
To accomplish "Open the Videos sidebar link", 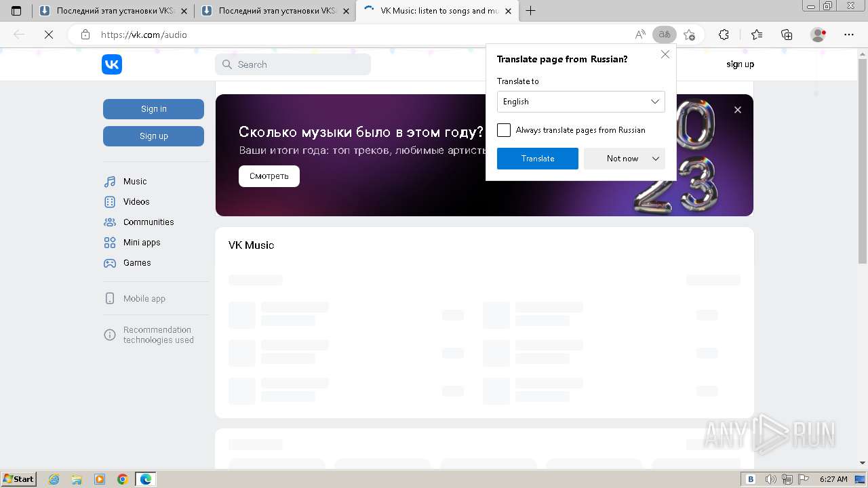I will coord(136,202).
